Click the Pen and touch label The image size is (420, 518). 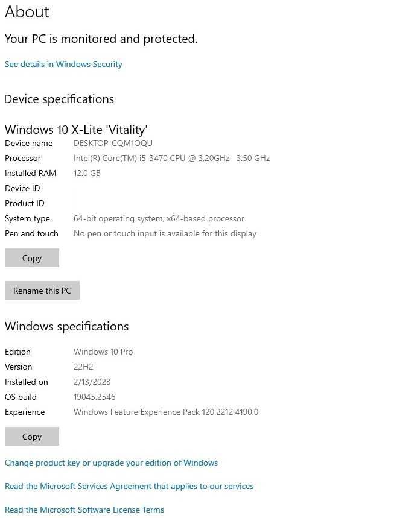click(x=31, y=234)
